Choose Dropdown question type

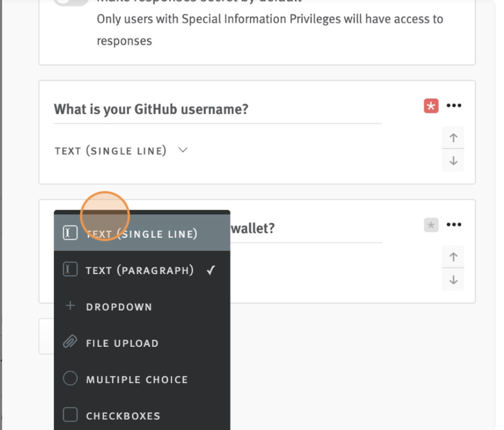click(x=142, y=306)
